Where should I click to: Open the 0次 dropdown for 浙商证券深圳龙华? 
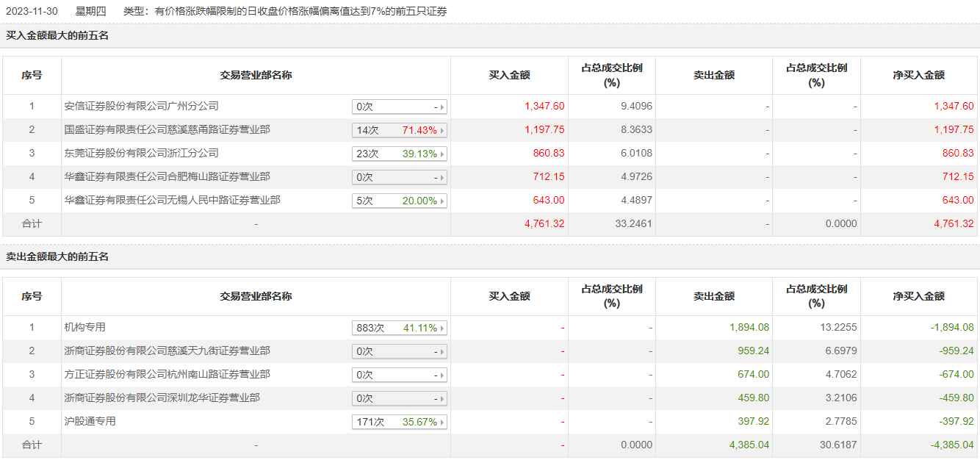tap(400, 399)
